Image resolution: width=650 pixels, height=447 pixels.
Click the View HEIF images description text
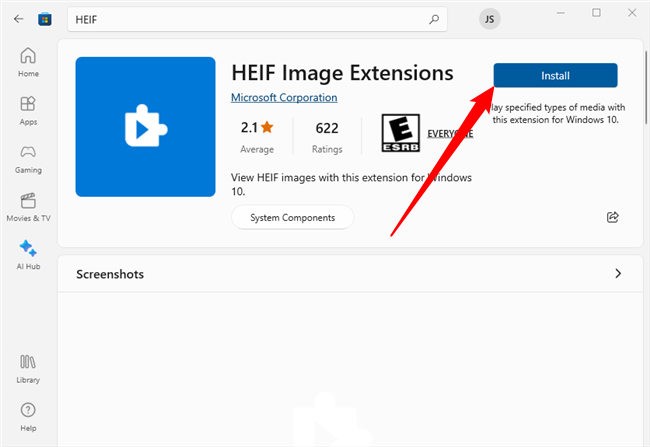(x=351, y=184)
